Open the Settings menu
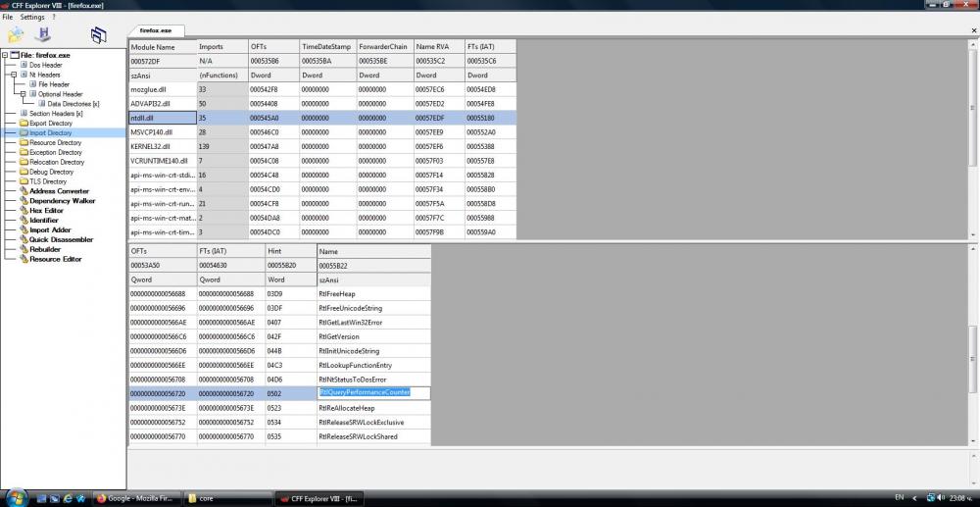This screenshot has height=507, width=980. pyautogui.click(x=31, y=17)
